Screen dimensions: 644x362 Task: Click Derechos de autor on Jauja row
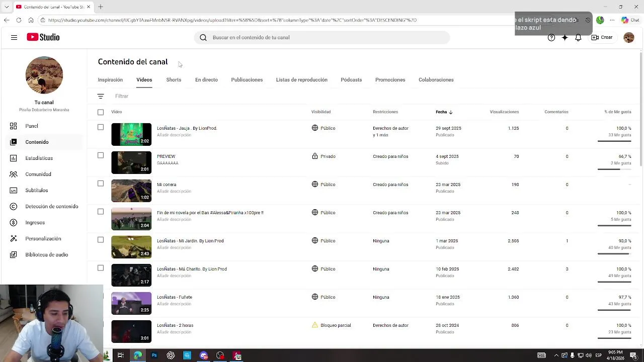pyautogui.click(x=390, y=128)
